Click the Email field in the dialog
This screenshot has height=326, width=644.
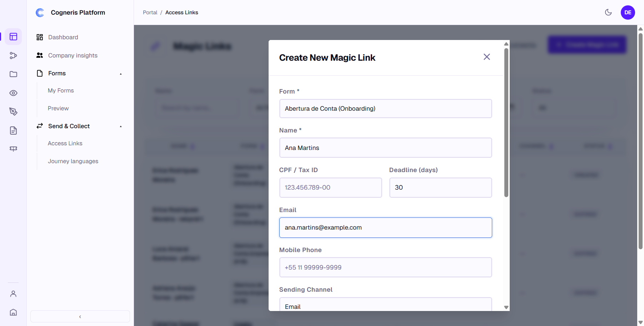385,227
